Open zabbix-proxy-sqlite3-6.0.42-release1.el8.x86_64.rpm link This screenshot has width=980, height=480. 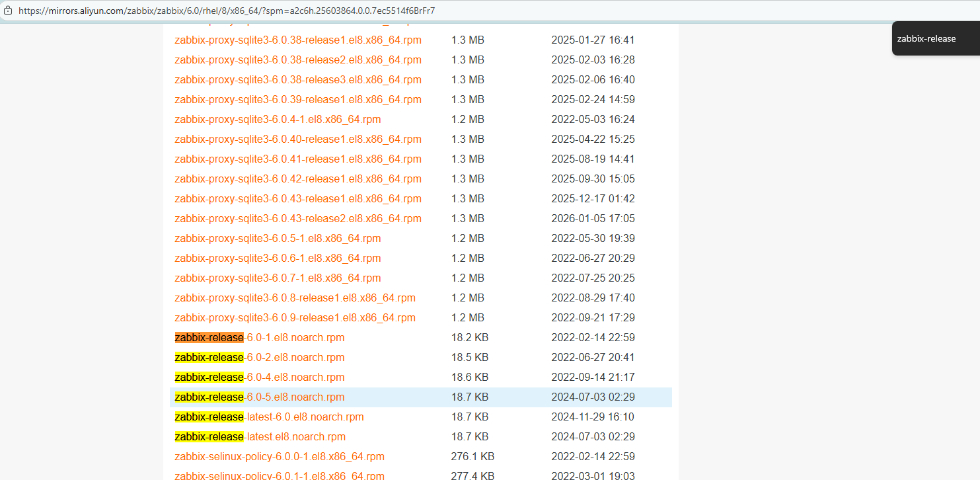pyautogui.click(x=298, y=179)
